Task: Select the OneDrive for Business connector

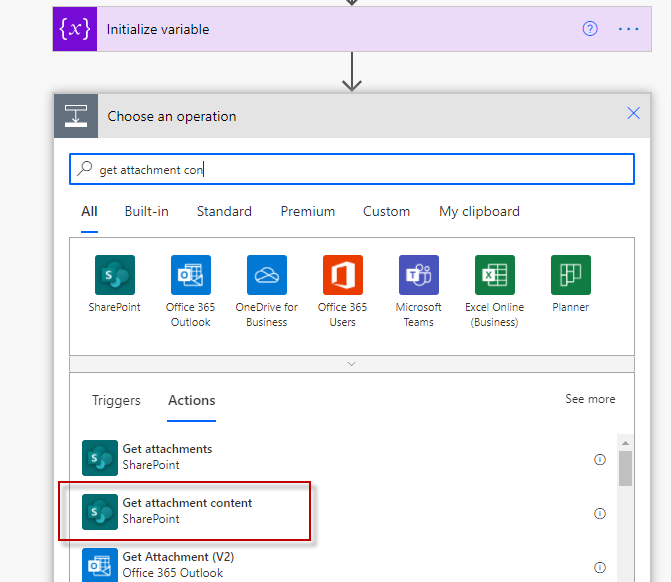Action: (267, 291)
